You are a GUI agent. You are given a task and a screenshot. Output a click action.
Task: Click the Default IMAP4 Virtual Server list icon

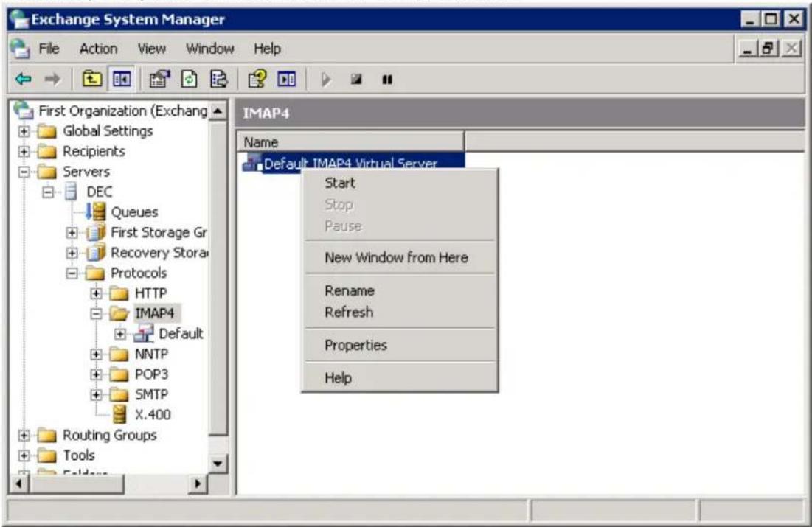coord(253,163)
